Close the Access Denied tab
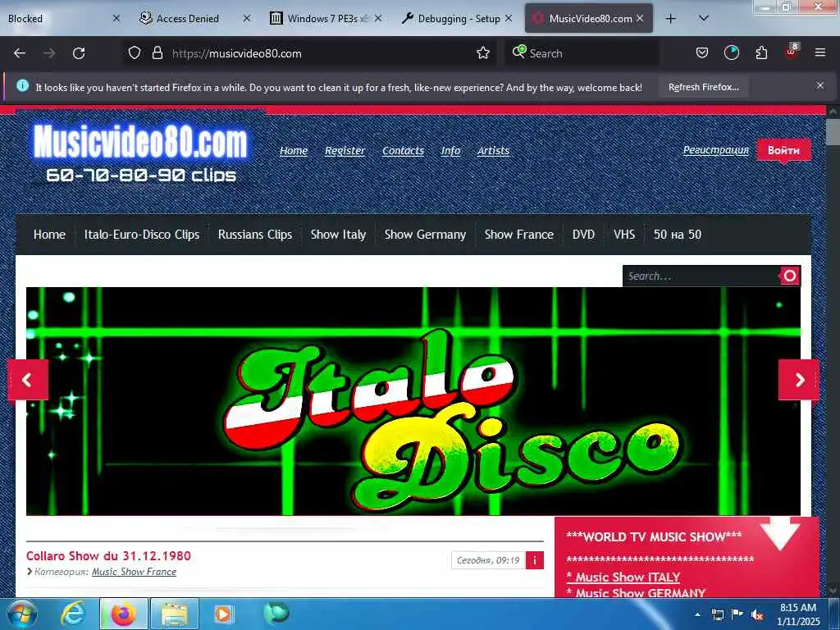This screenshot has width=840, height=630. point(246,18)
